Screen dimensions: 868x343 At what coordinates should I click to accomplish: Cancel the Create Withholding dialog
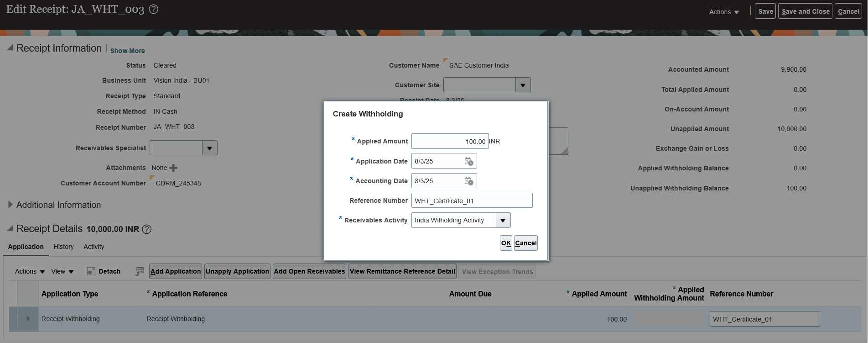525,243
